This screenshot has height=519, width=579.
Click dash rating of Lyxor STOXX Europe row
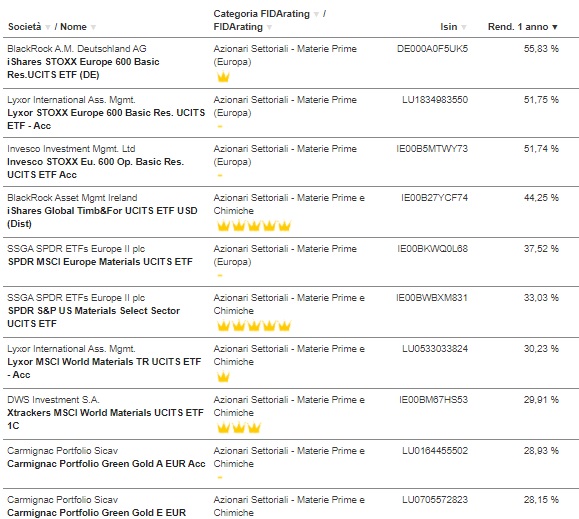tap(220, 126)
